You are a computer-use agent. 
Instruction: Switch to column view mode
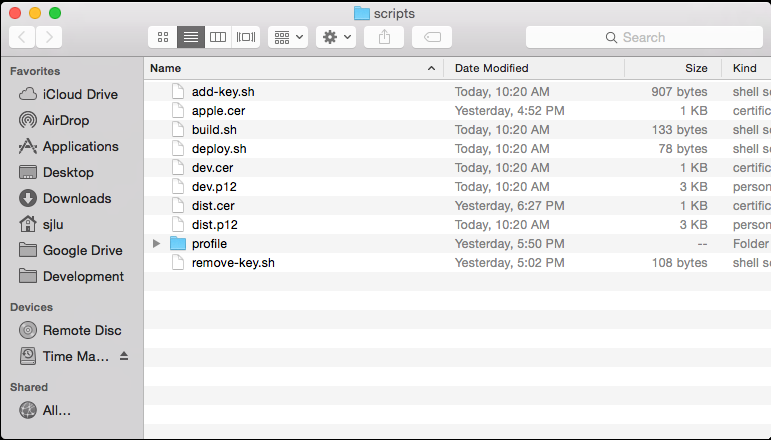(x=218, y=37)
